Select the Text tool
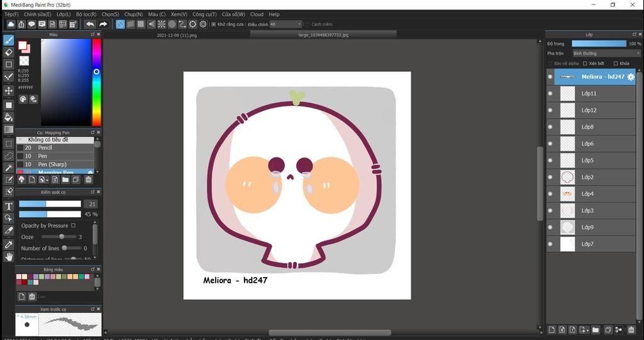 [9, 206]
